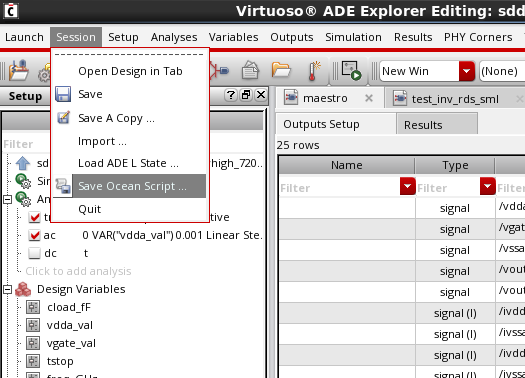Collapse the Analyses tree node
Image resolution: width=525 pixels, height=378 pixels.
pyautogui.click(x=7, y=199)
